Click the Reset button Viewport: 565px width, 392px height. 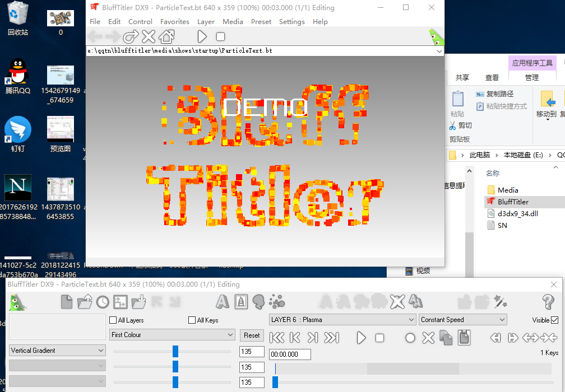click(x=252, y=335)
